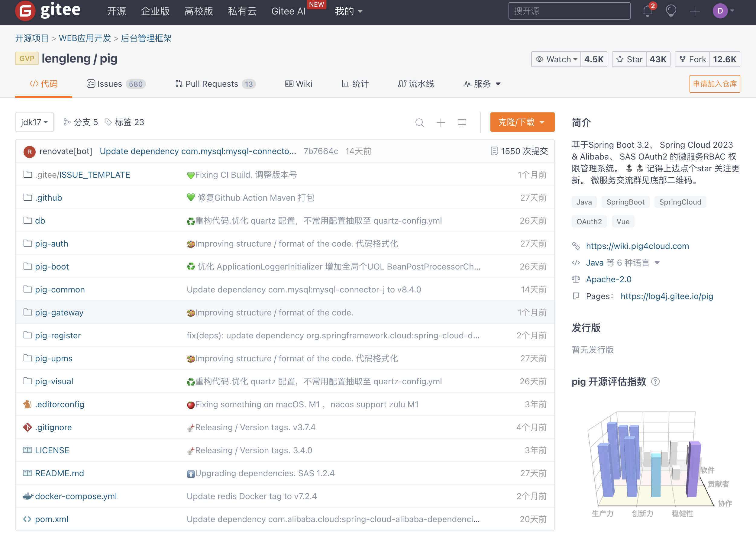This screenshot has height=536, width=756.
Task: Open the pig-common folder
Action: tap(60, 289)
